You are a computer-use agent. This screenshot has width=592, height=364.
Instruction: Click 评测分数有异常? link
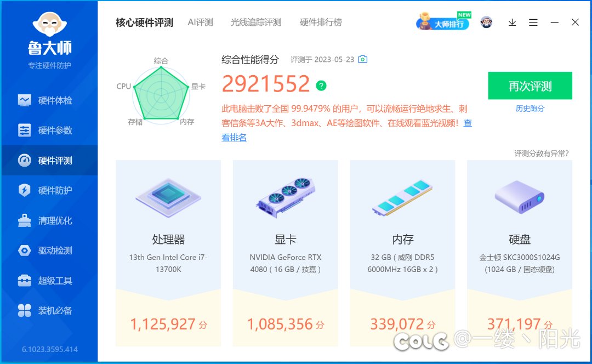pos(542,153)
